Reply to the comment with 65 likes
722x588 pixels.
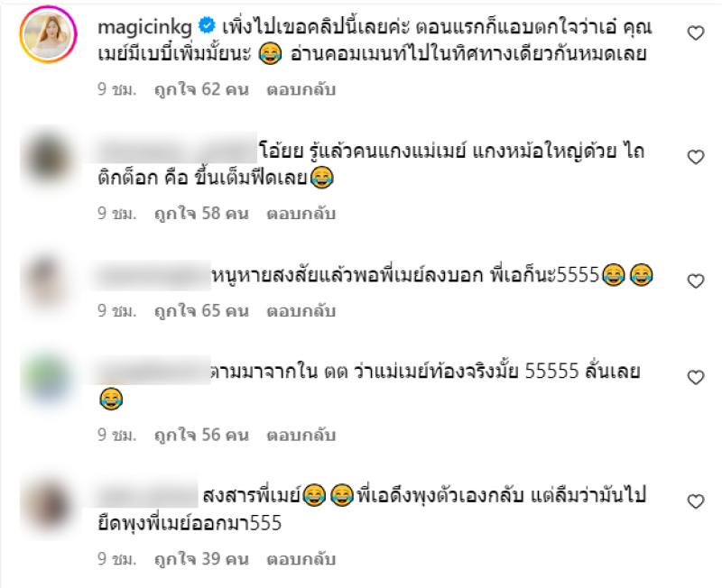coord(301,311)
